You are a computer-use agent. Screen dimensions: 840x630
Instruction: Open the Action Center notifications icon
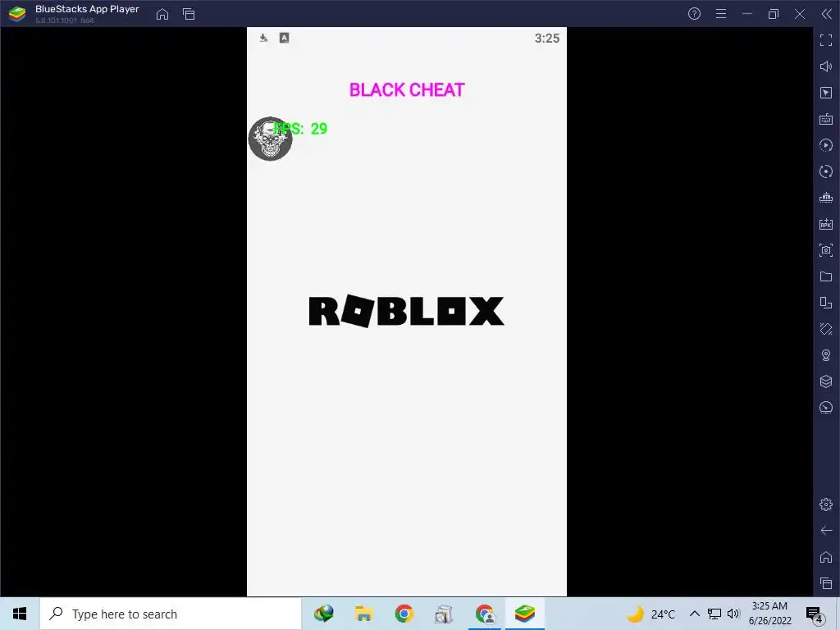(815, 614)
